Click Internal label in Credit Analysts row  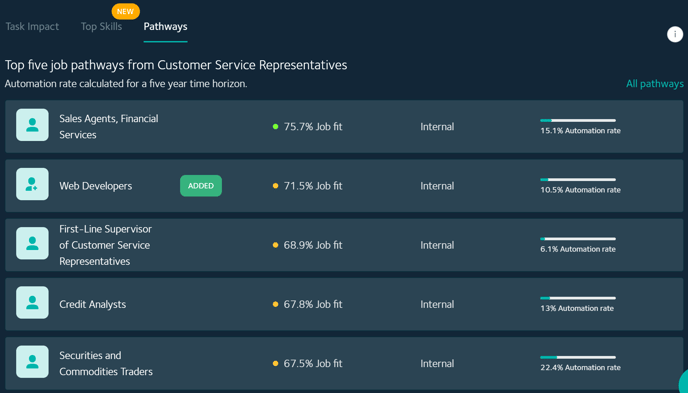click(437, 304)
